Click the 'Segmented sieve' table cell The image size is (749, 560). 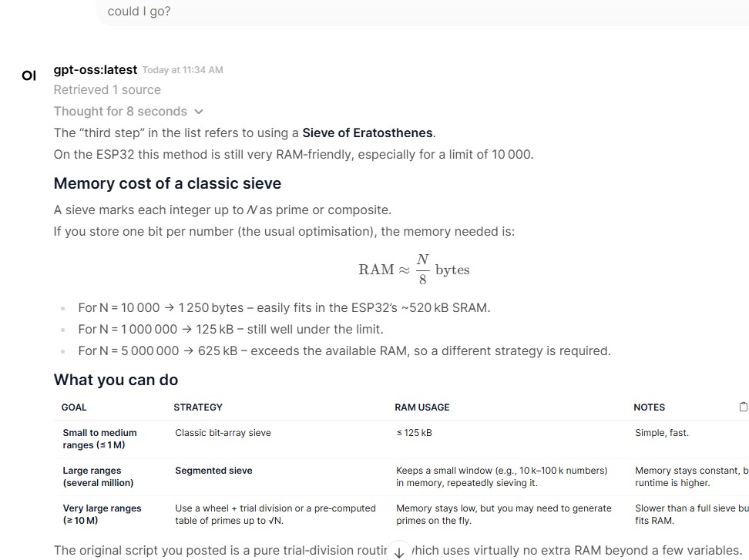pyautogui.click(x=213, y=471)
